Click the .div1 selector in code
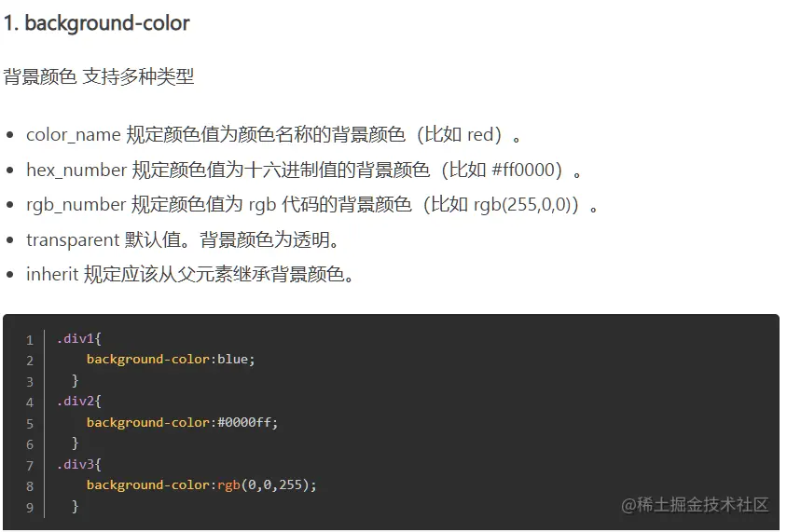Image resolution: width=787 pixels, height=532 pixels. tap(75, 339)
